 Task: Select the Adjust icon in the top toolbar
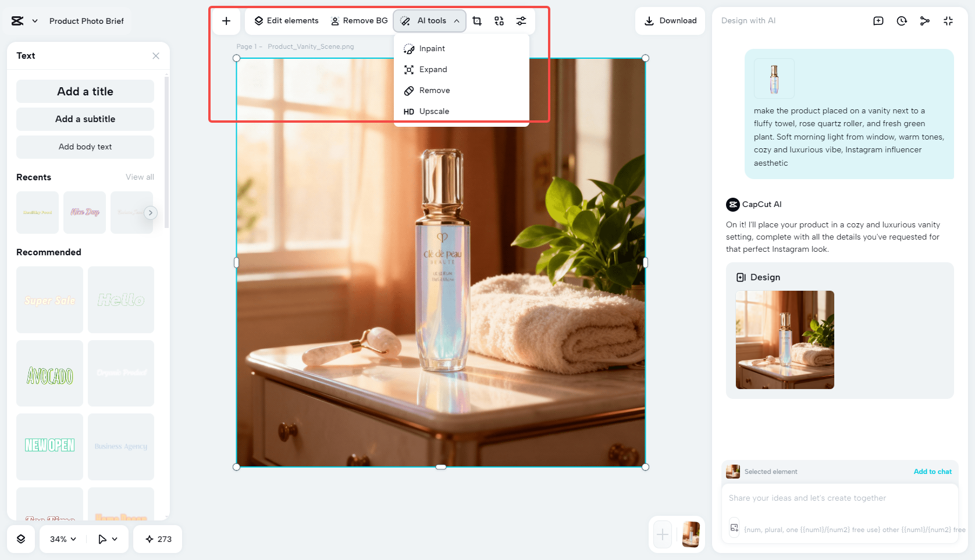(521, 20)
